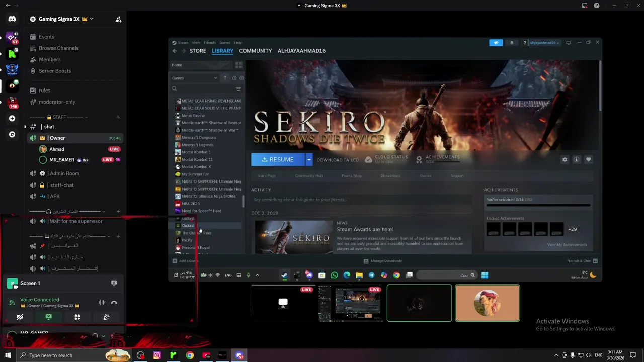Click the invite people icon beside server name
This screenshot has height=362, width=644.
coord(118,19)
